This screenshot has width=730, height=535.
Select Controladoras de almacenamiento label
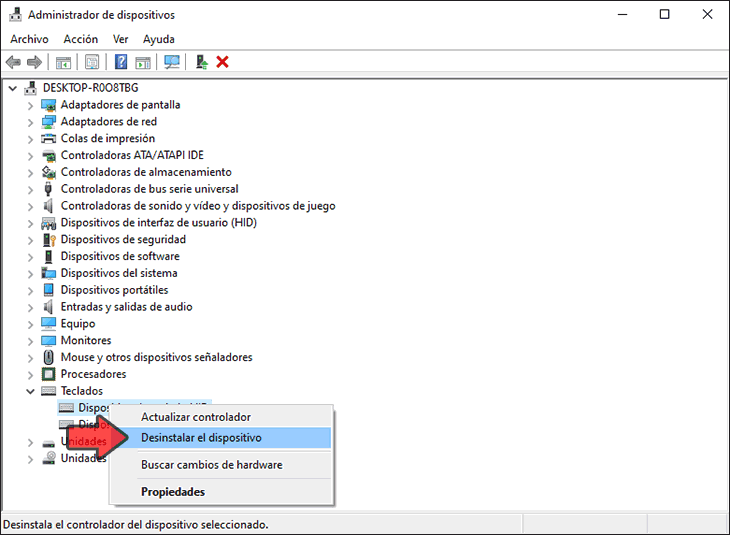(x=146, y=172)
